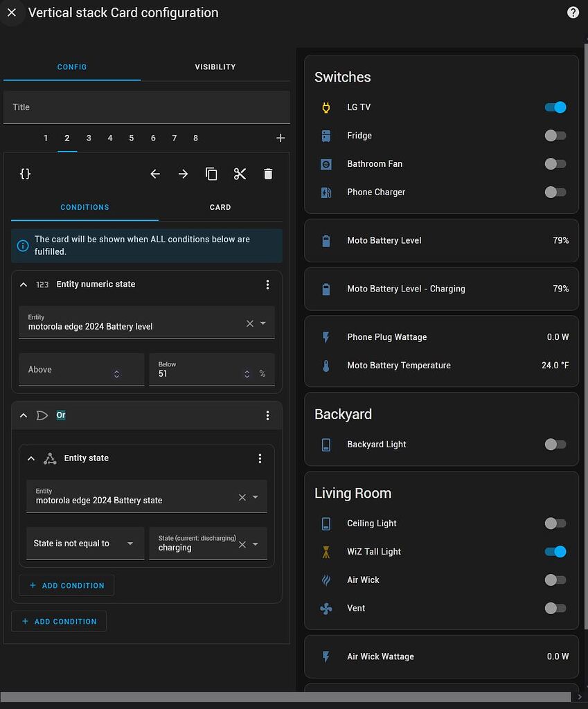
Task: Duplicate the card with the copy icon
Action: 211,174
